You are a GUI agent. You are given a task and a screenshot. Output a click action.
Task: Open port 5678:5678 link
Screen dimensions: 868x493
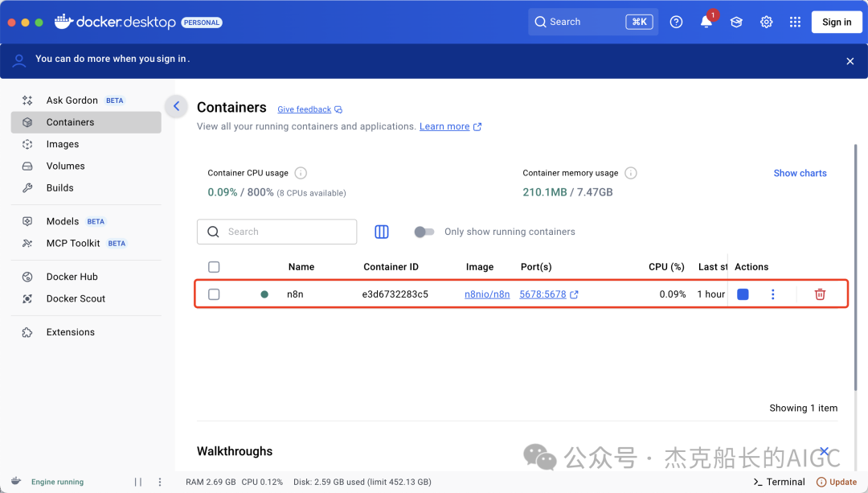(x=542, y=294)
